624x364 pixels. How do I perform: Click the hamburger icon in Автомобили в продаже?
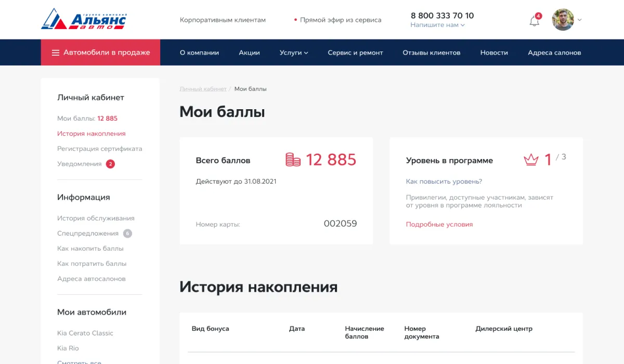pyautogui.click(x=56, y=53)
